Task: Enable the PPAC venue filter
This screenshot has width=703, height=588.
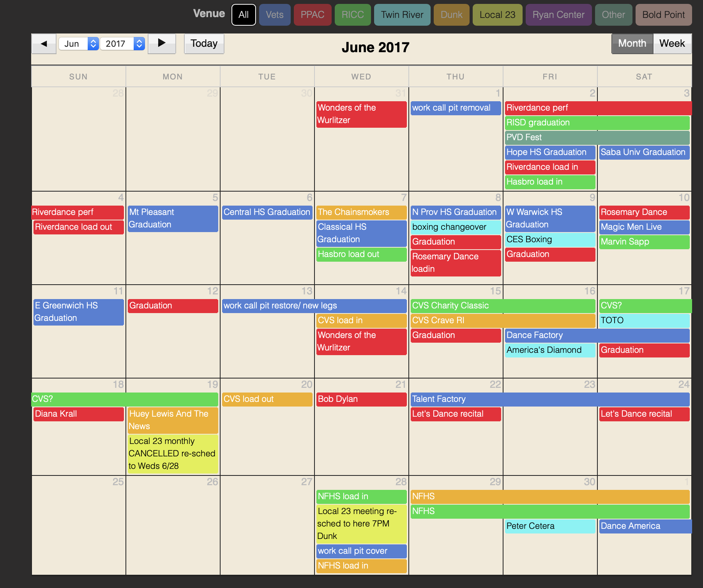Action: (x=312, y=15)
